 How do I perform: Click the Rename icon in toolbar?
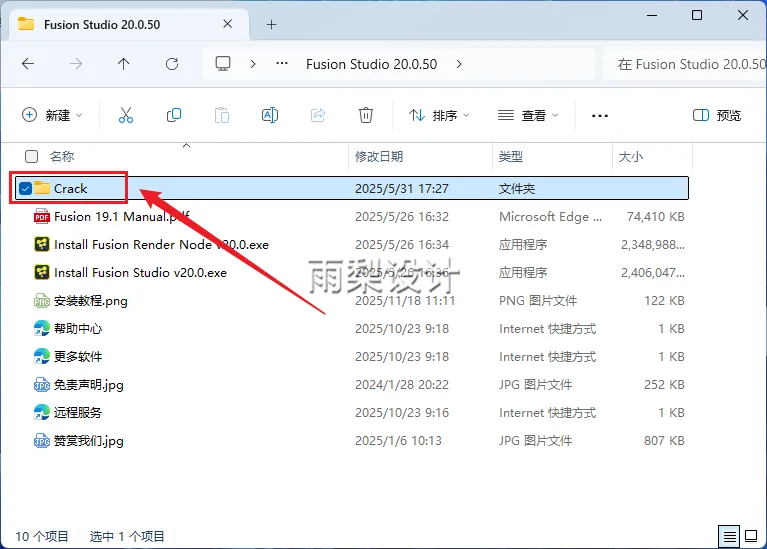tap(270, 115)
